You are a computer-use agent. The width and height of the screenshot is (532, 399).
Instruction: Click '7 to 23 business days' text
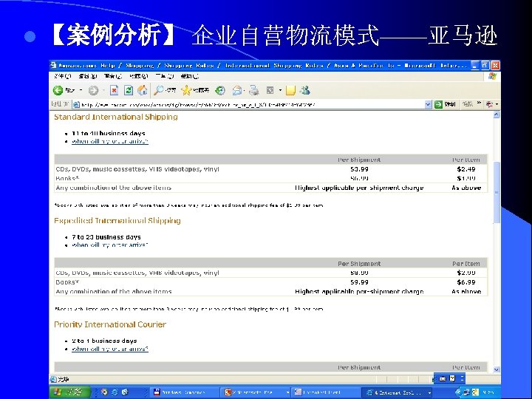pos(106,237)
